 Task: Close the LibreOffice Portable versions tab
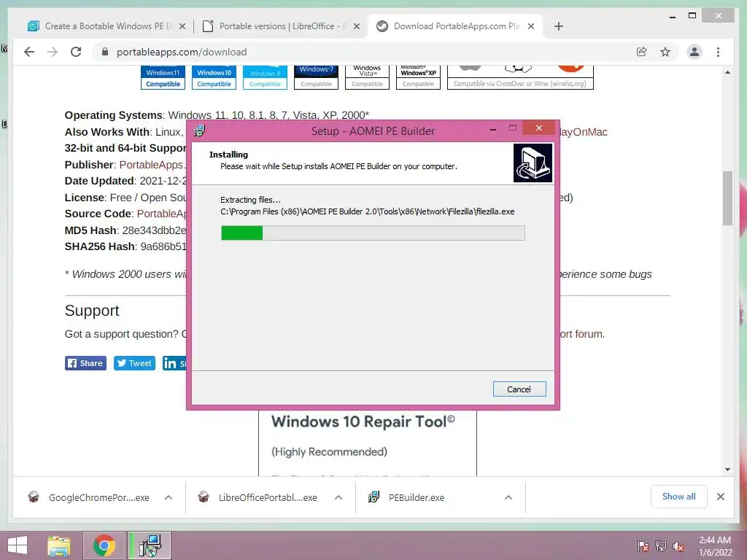pos(356,26)
